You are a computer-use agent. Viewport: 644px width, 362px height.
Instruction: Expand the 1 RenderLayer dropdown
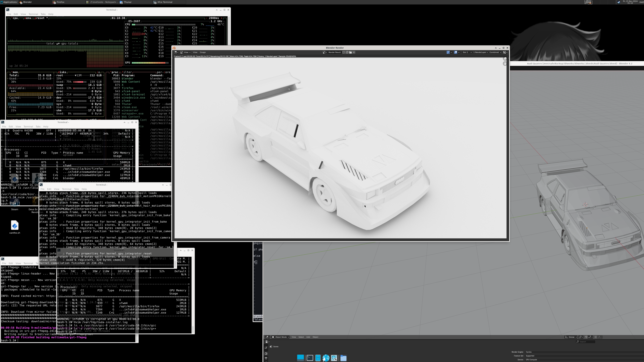tap(480, 52)
